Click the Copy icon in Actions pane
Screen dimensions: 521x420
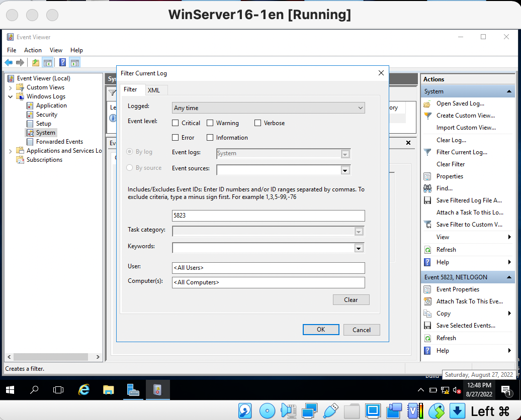click(x=427, y=313)
